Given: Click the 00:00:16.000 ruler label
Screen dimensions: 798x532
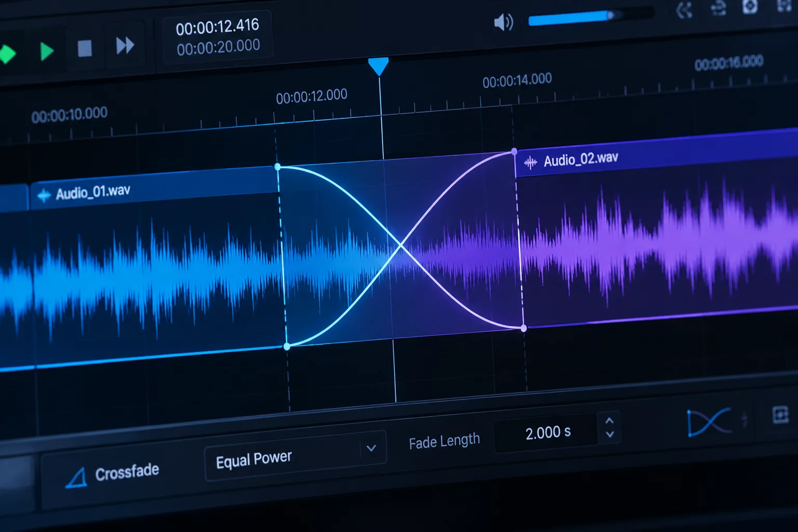Looking at the screenshot, I should click(x=729, y=63).
